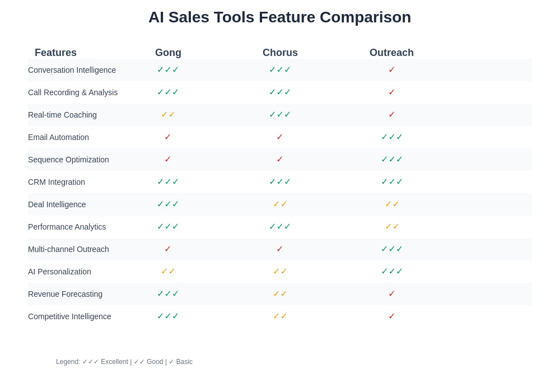This screenshot has width=560, height=392.
Task: Click Chorus's red Email Automation checkmark
Action: pyautogui.click(x=280, y=137)
